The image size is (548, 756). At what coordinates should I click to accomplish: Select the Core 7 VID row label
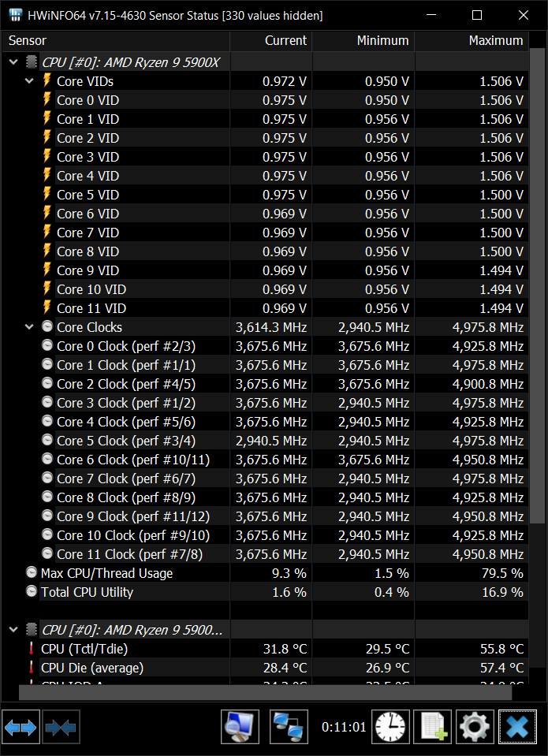88,233
